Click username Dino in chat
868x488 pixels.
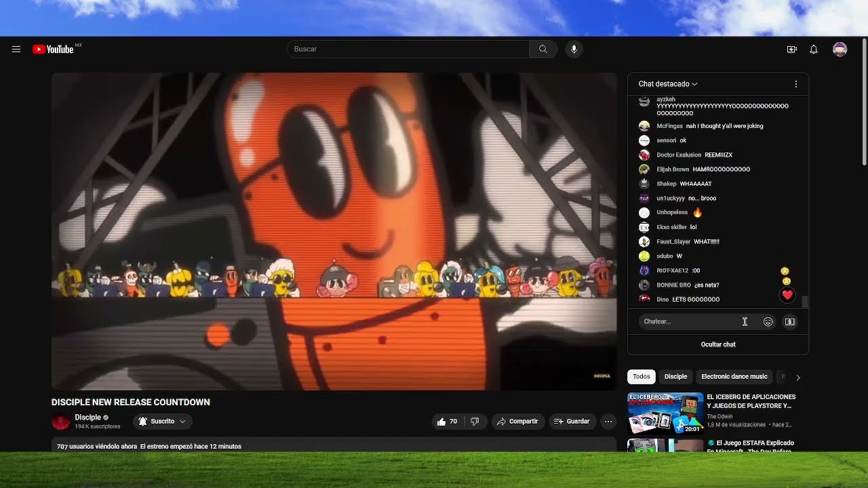click(x=663, y=300)
